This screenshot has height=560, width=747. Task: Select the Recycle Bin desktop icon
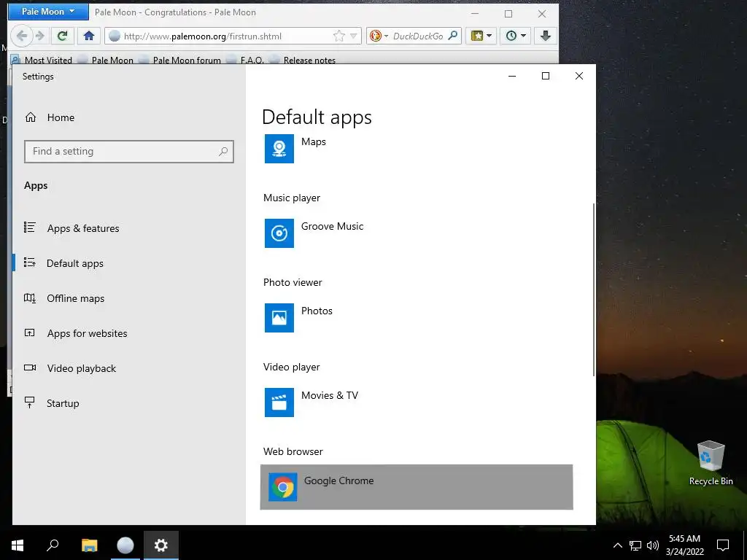click(711, 463)
